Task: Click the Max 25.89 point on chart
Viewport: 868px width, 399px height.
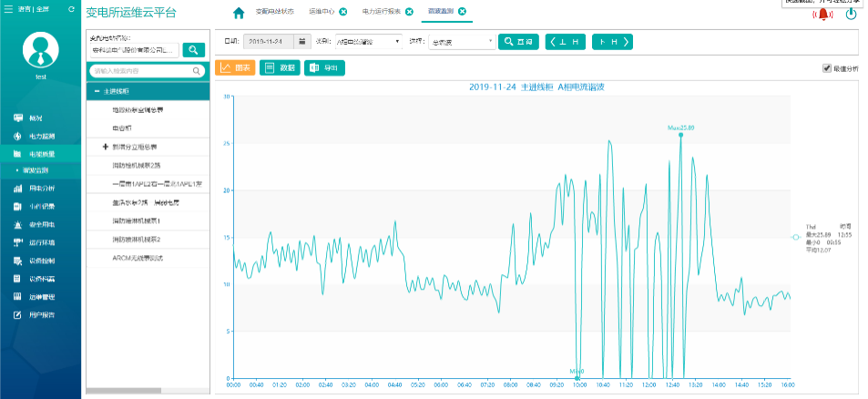Action: point(681,135)
